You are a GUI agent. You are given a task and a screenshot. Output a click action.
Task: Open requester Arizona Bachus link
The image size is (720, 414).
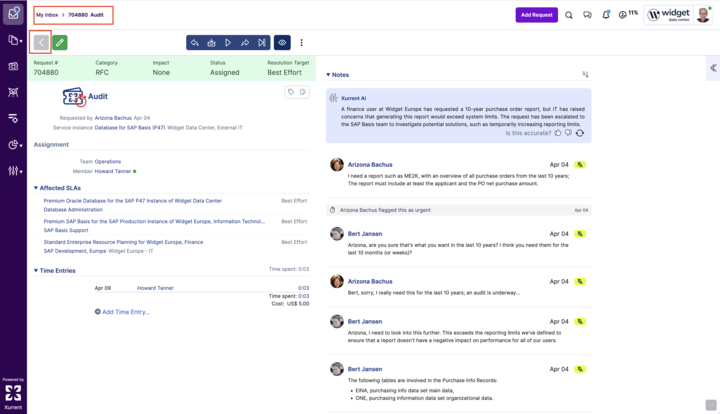113,118
